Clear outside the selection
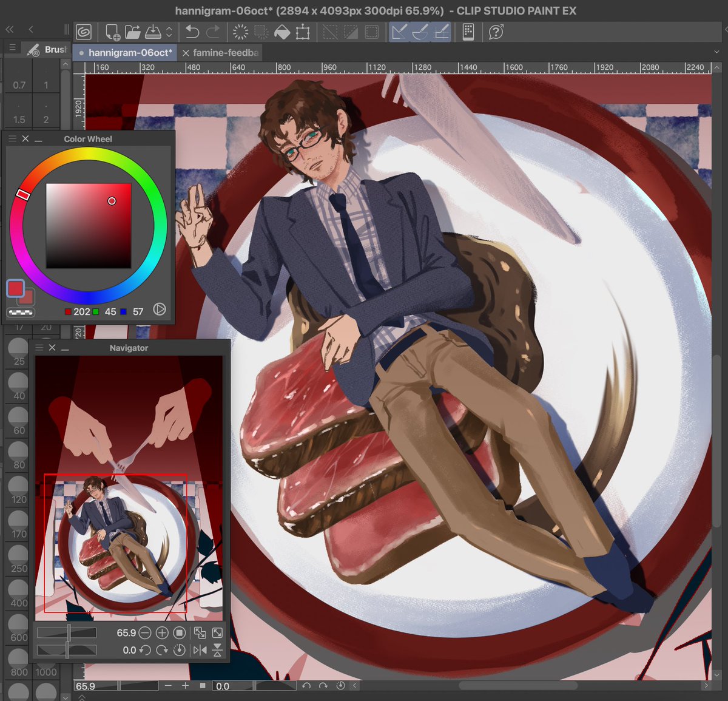Viewport: 728px width, 701px height. 261,32
